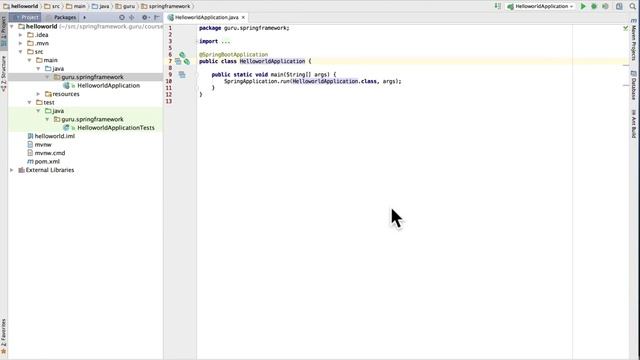This screenshot has width=640, height=360.
Task: Select helloworld.iml file in project tree
Action: 55,136
